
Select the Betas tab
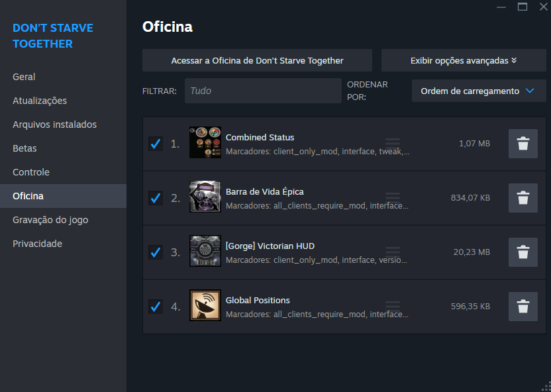tap(25, 148)
